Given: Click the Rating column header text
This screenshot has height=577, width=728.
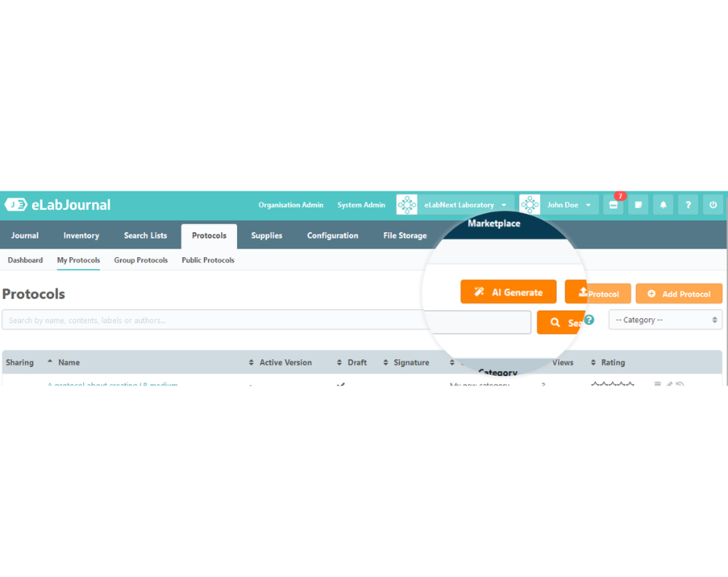Looking at the screenshot, I should [613, 362].
